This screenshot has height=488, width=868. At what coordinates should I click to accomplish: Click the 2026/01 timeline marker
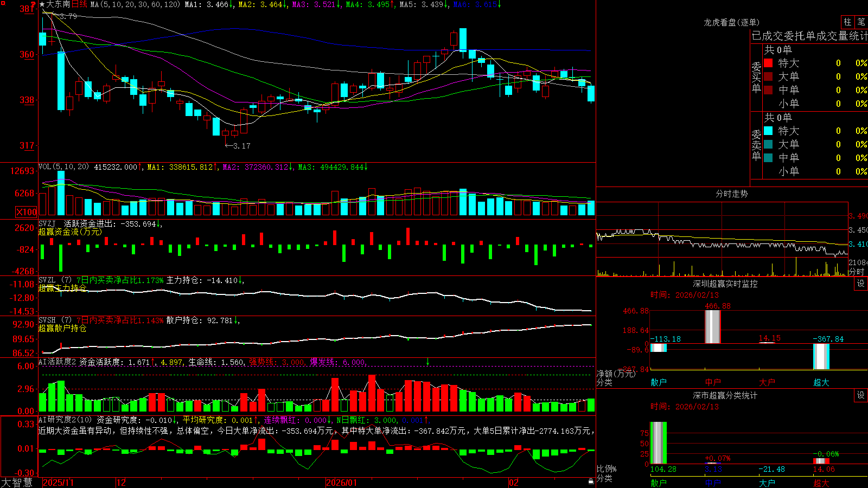point(341,483)
